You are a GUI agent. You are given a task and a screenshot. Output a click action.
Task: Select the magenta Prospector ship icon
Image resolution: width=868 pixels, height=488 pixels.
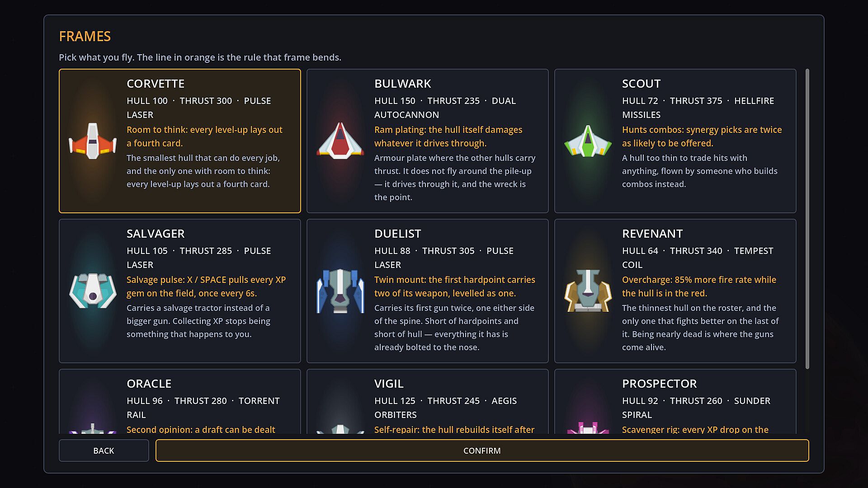(x=588, y=428)
